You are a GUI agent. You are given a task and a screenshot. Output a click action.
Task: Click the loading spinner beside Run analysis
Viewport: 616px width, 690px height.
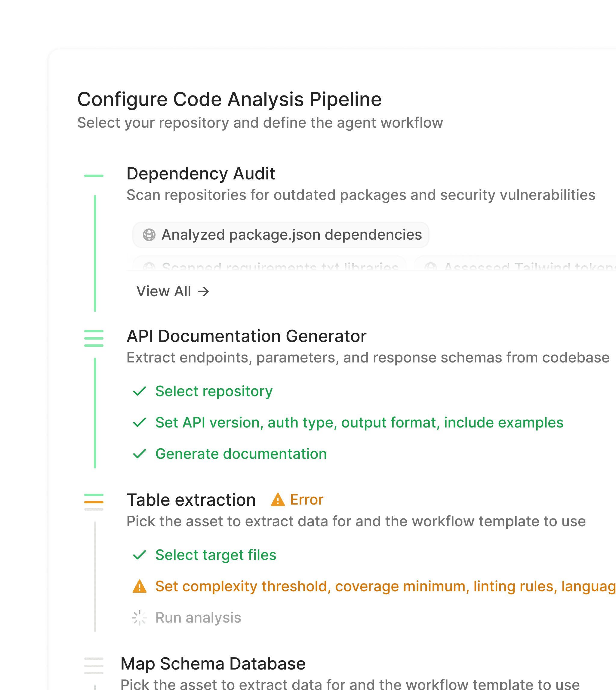click(139, 618)
